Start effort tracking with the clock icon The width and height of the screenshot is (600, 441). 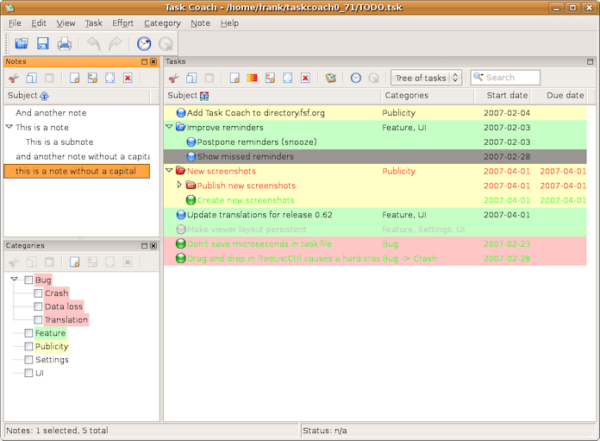click(x=144, y=43)
